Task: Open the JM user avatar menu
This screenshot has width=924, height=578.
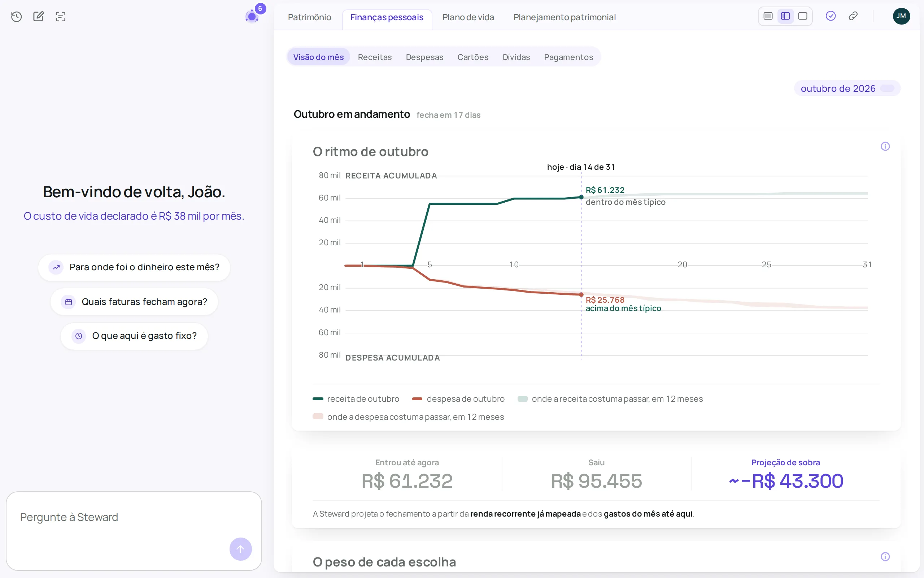Action: pos(901,16)
